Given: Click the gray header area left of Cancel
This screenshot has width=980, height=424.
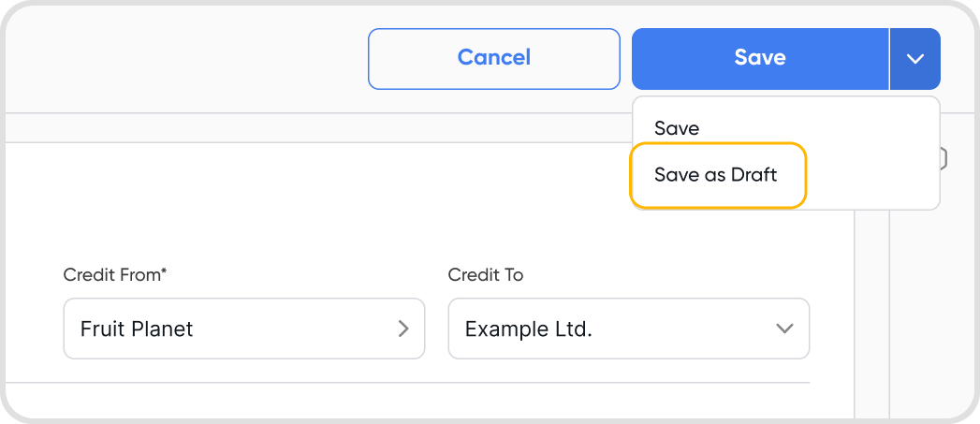Looking at the screenshot, I should tap(187, 58).
